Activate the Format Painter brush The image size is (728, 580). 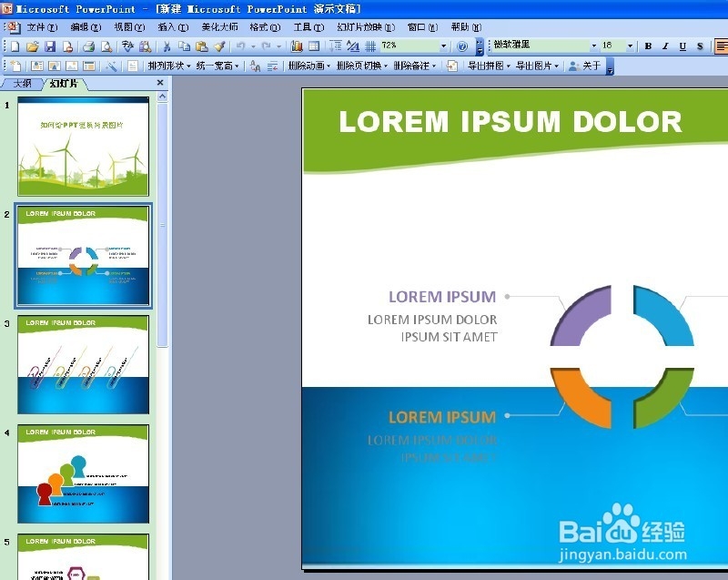219,46
